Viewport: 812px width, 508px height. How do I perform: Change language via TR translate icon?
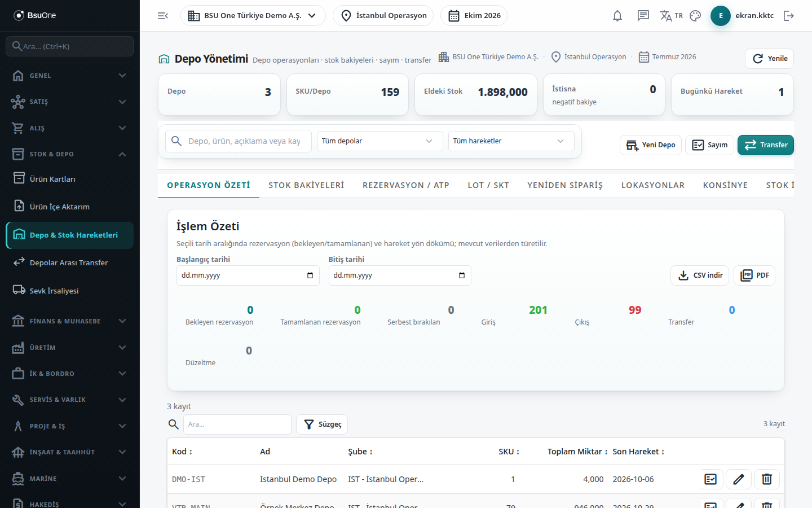click(x=671, y=16)
